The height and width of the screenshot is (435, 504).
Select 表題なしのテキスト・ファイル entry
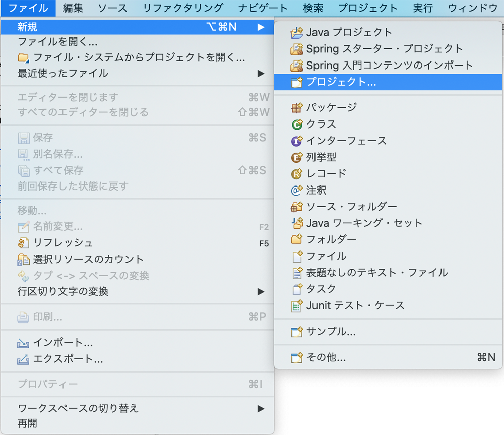pyautogui.click(x=388, y=273)
